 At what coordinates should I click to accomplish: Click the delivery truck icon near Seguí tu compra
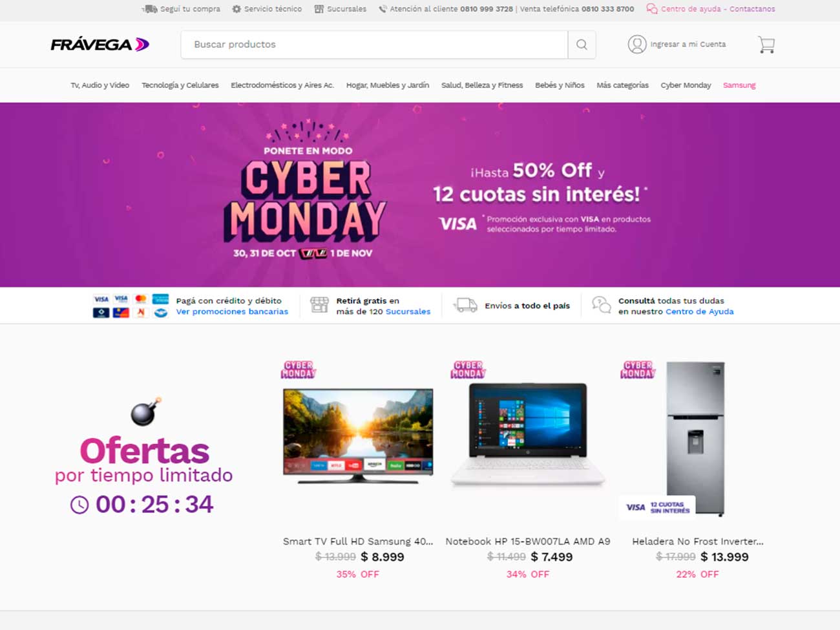149,9
